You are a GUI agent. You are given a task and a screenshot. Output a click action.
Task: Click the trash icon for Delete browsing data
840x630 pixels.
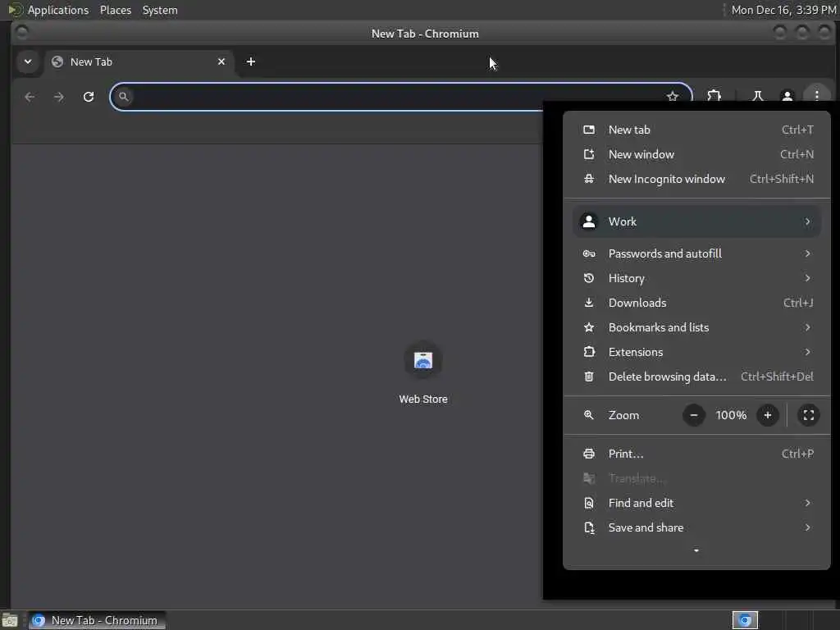[589, 377]
